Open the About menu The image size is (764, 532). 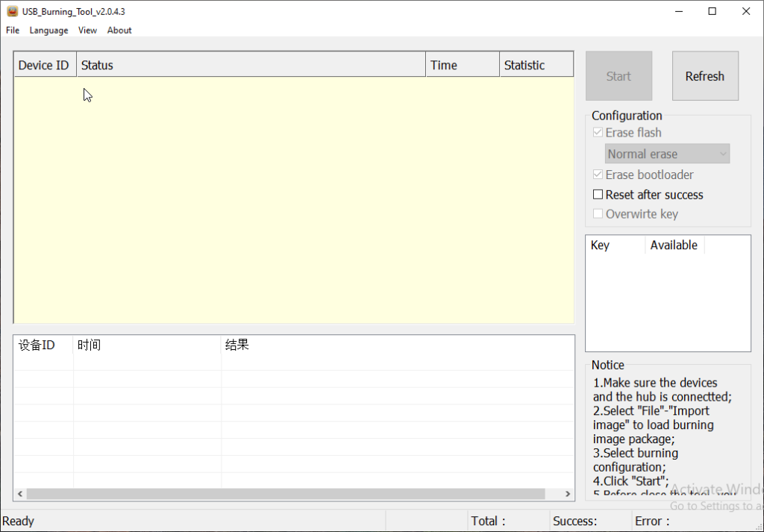click(x=119, y=31)
